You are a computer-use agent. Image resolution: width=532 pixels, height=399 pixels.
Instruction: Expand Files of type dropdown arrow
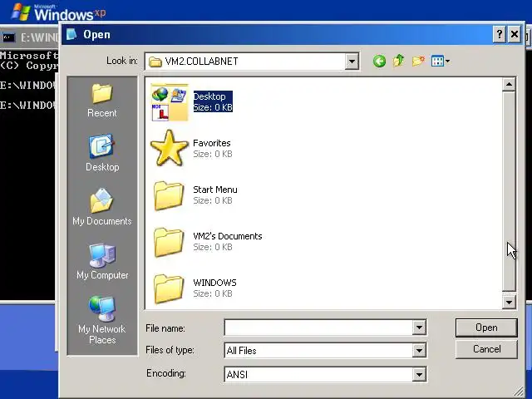point(419,350)
